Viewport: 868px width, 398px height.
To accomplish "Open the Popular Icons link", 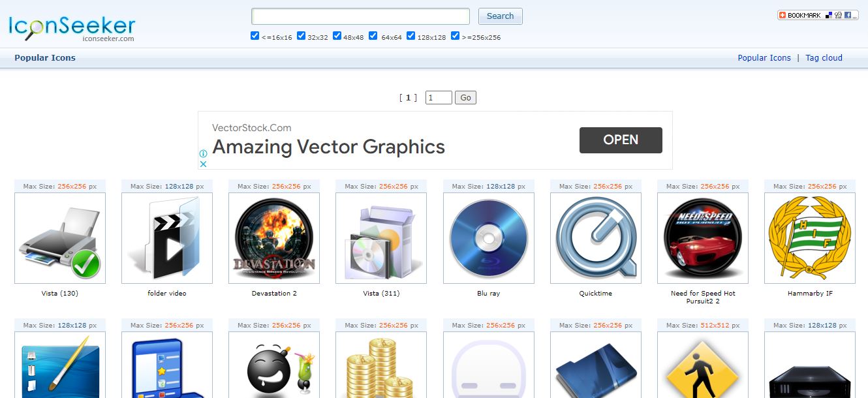I will 764,57.
